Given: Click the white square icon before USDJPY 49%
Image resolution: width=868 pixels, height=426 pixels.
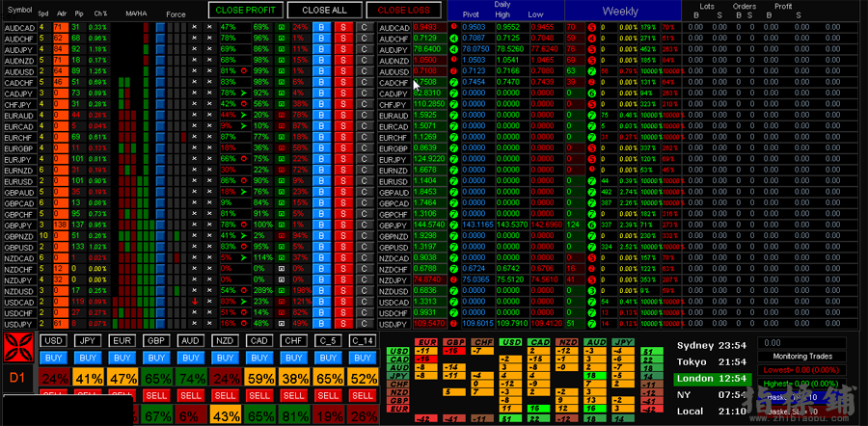Looking at the screenshot, I should tap(282, 324).
